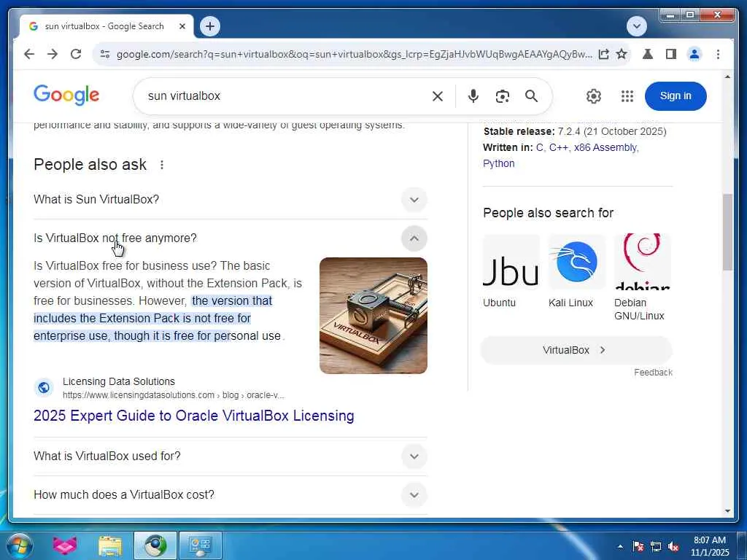This screenshot has width=747, height=560.
Task: Open the control panel taskbar button
Action: (200, 545)
